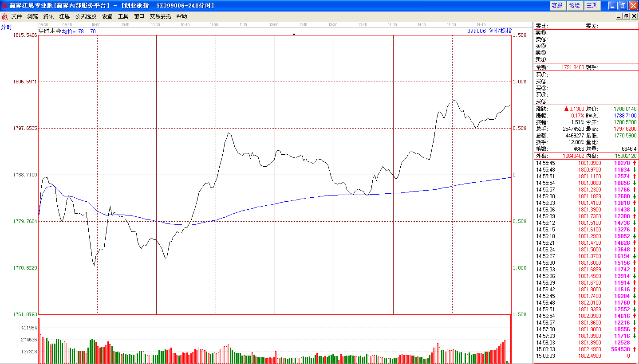Minimize the inner chart window with the small minimize button
This screenshot has height=364, width=639.
click(x=619, y=16)
